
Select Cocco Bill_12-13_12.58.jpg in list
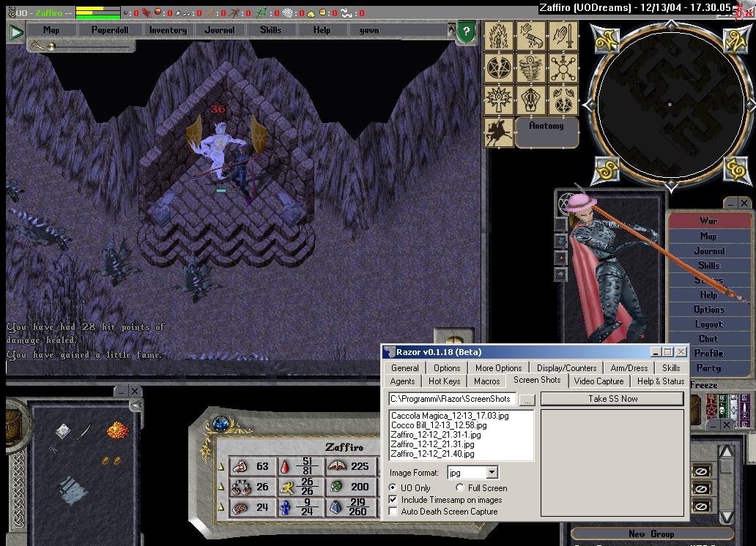click(439, 425)
